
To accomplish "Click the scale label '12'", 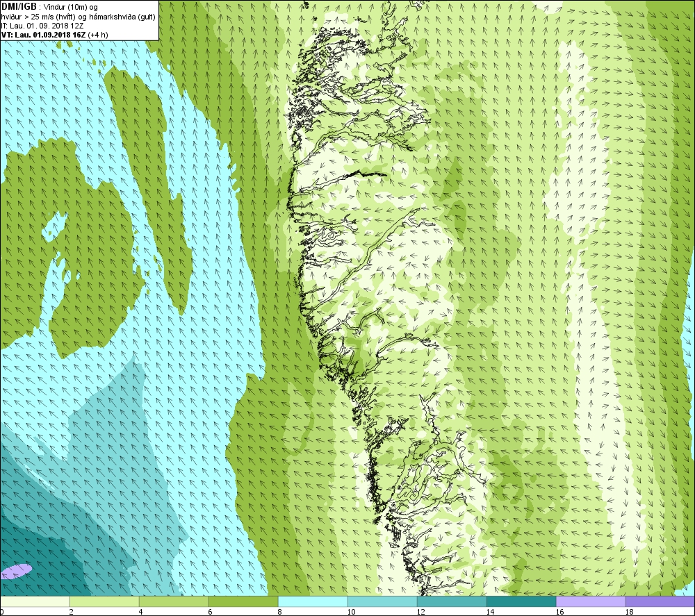I will click(x=421, y=612).
